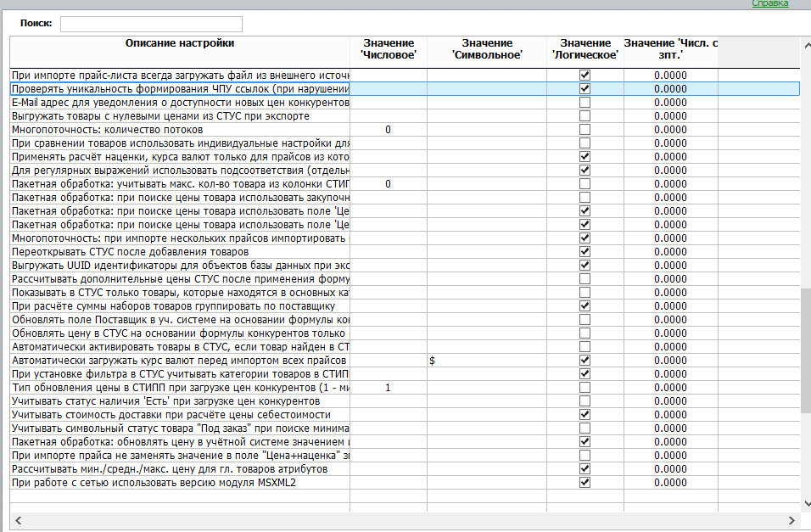Uncheck 'При работе с сетью использовать MSXML2' checkbox
The image size is (811, 532).
point(585,482)
